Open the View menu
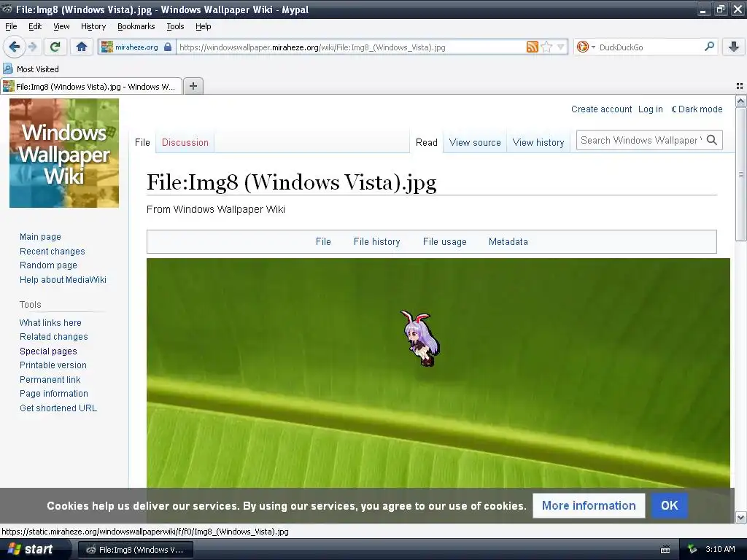 [x=61, y=26]
